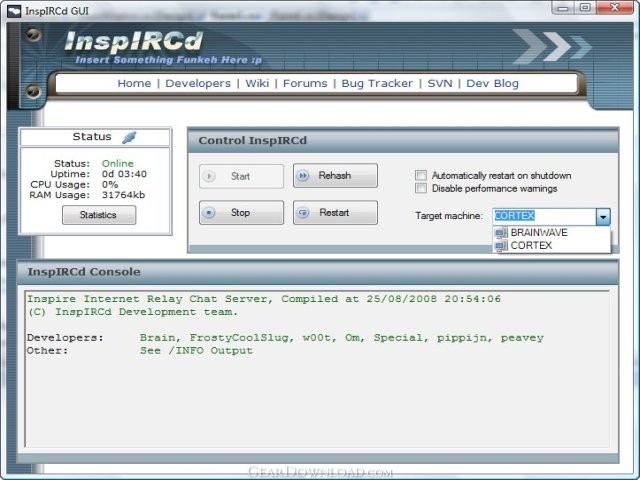Enable Automatically restart on shutdown
The width and height of the screenshot is (640, 480).
(421, 176)
